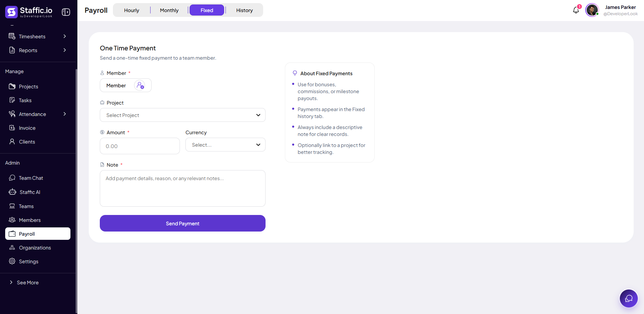Click the Payroll page title
The height and width of the screenshot is (314, 644).
[96, 10]
